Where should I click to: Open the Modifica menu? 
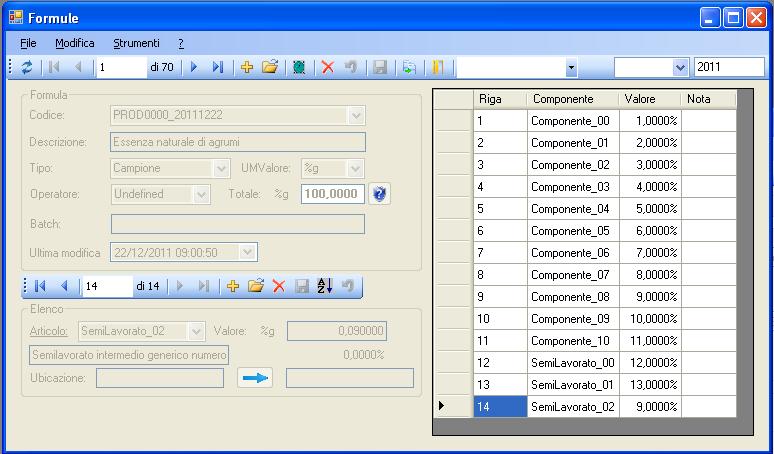75,43
